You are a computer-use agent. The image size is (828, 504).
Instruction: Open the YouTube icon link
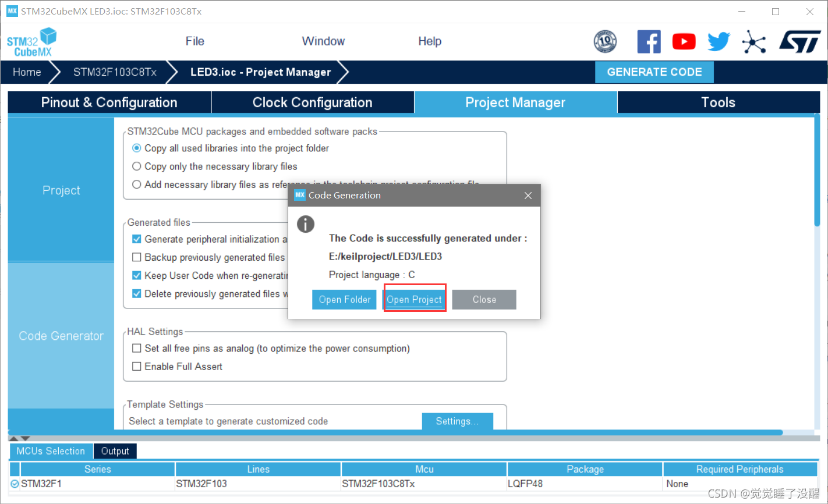(x=684, y=42)
